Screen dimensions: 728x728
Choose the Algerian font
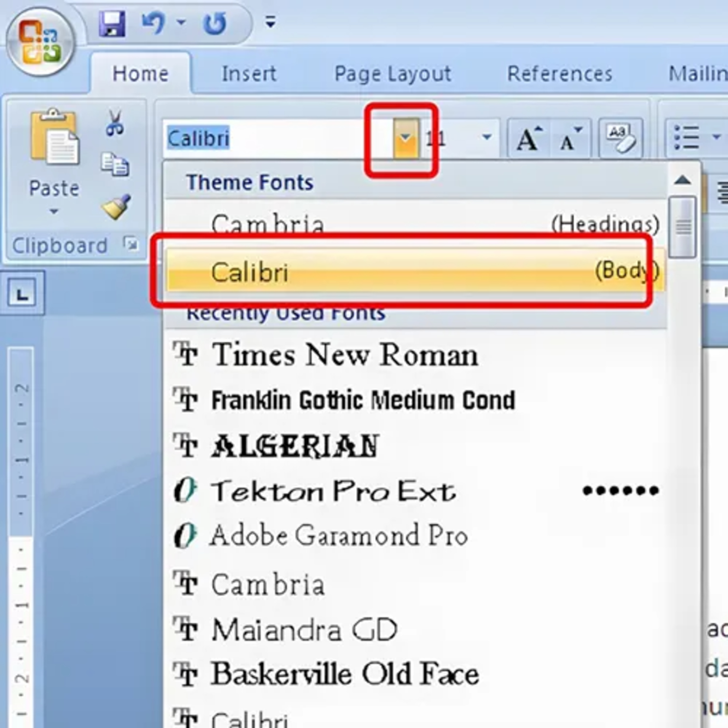click(x=416, y=446)
